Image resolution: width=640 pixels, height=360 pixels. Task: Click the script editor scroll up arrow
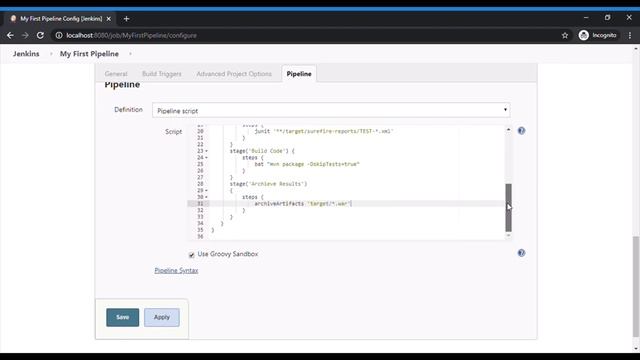(508, 129)
